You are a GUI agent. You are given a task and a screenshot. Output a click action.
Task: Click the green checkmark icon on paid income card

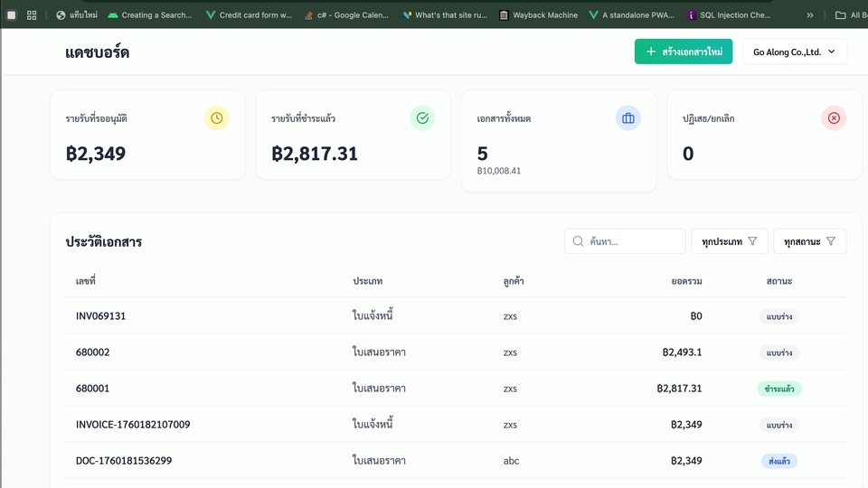point(422,118)
